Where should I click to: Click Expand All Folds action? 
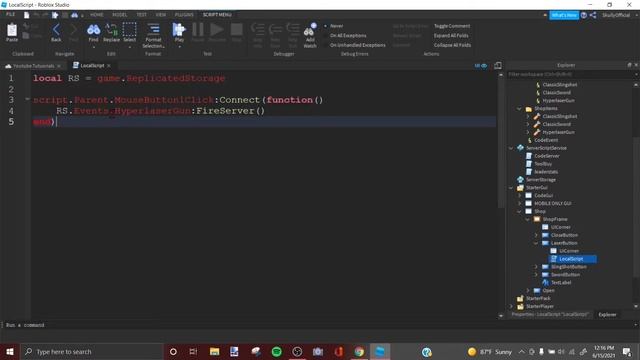451,36
